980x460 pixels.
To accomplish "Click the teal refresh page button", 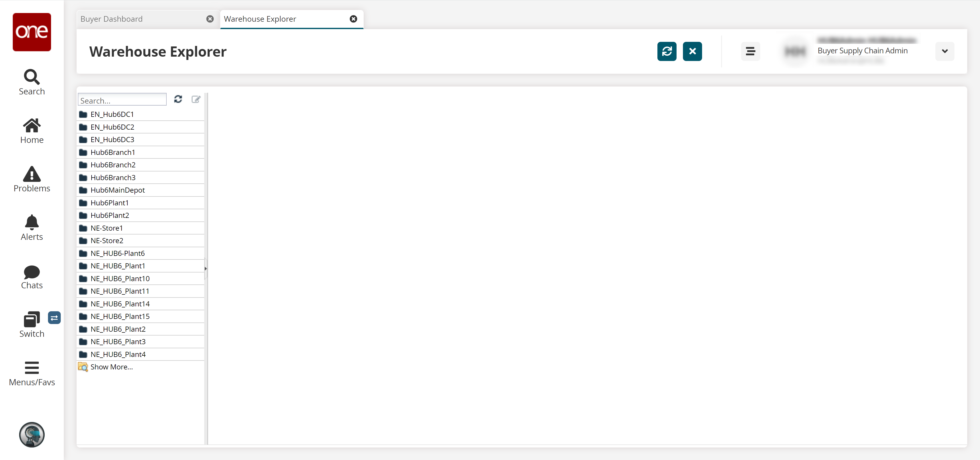I will (x=667, y=51).
